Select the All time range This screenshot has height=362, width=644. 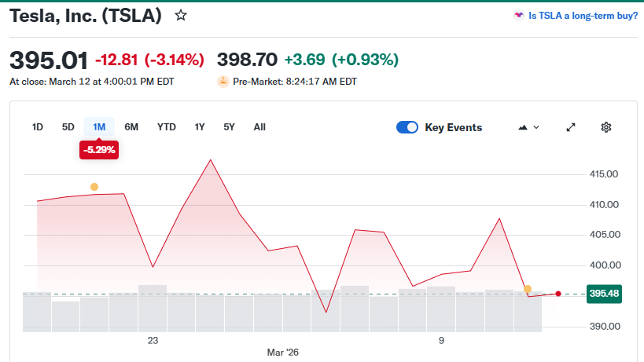point(259,127)
